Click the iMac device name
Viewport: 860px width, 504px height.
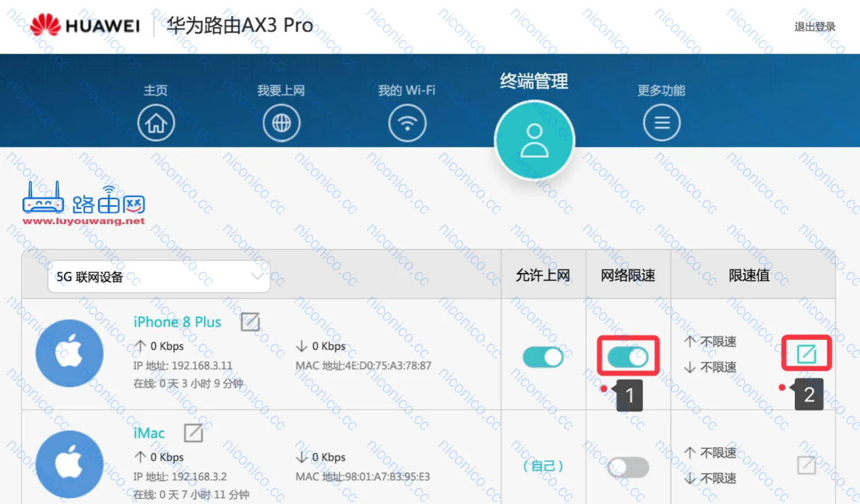point(149,433)
